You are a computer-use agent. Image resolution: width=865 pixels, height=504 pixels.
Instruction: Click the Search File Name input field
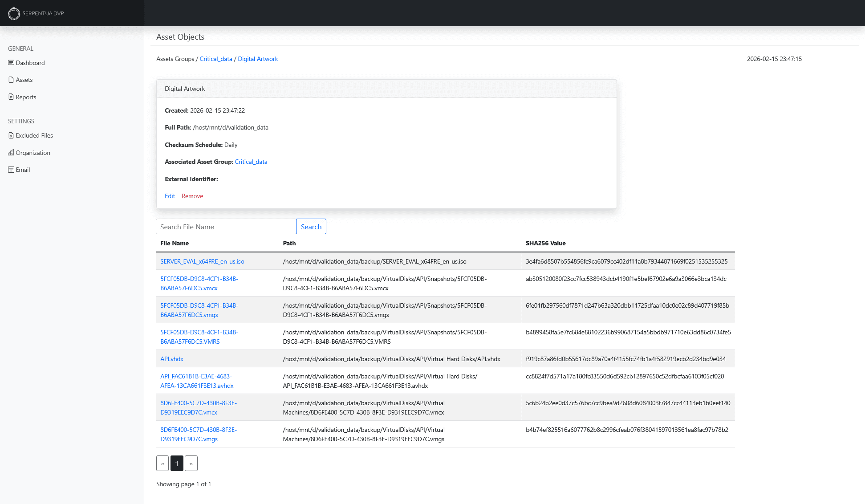[x=226, y=226]
